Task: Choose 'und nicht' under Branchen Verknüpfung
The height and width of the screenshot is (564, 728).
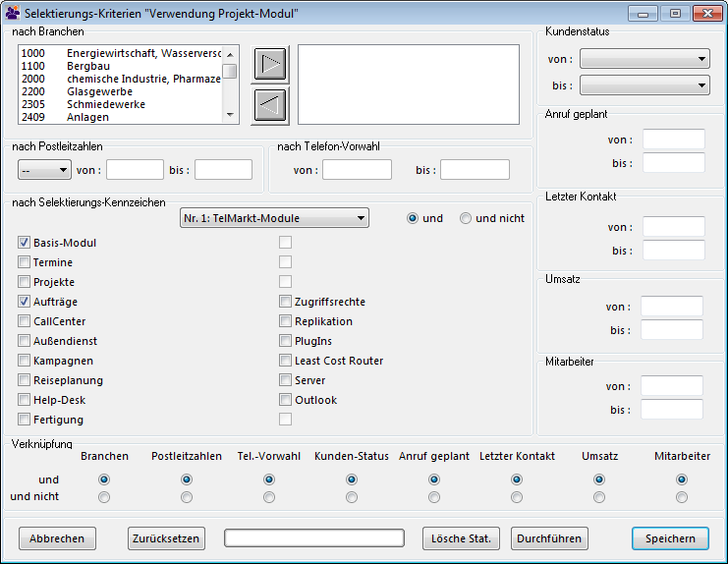Action: [104, 497]
